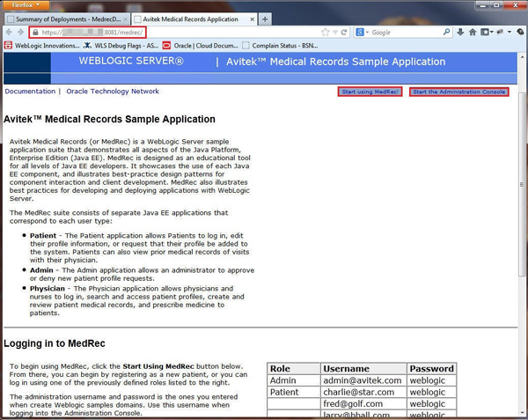Maximize the Firefox window
The height and width of the screenshot is (420, 528).
(x=496, y=4)
